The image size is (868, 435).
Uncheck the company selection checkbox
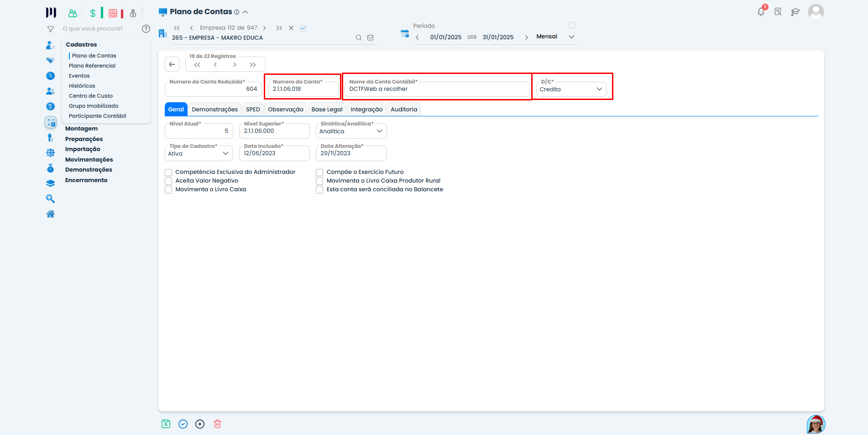pos(303,27)
